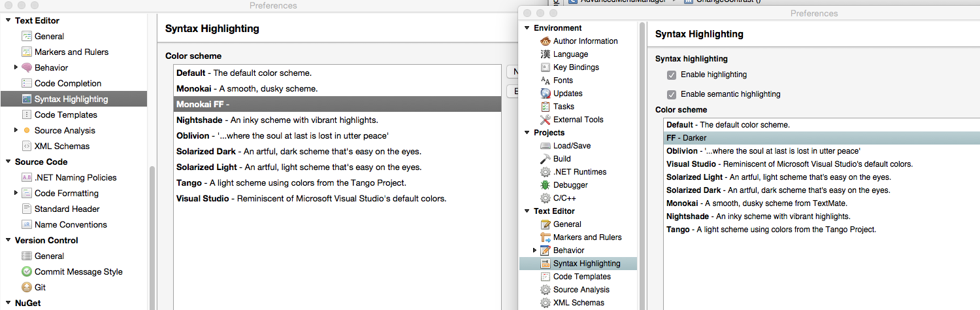The height and width of the screenshot is (310, 980).
Task: Expand the Code Formatting tree node
Action: coord(16,193)
